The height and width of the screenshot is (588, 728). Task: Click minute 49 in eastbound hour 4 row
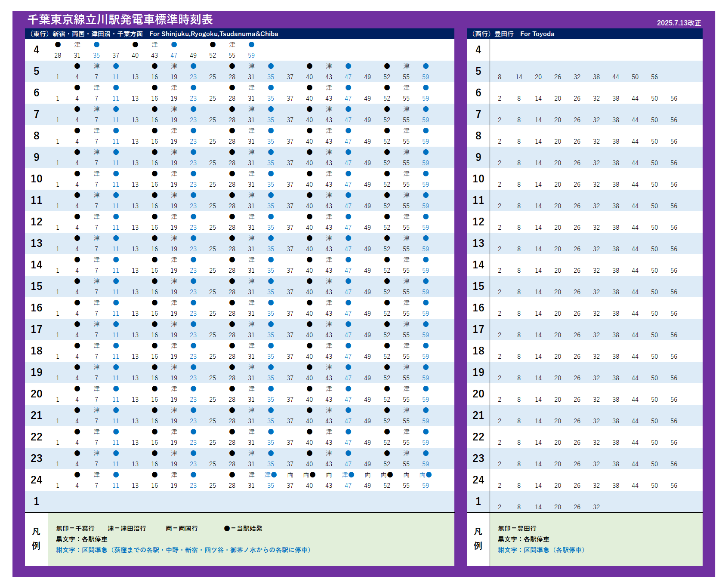193,55
